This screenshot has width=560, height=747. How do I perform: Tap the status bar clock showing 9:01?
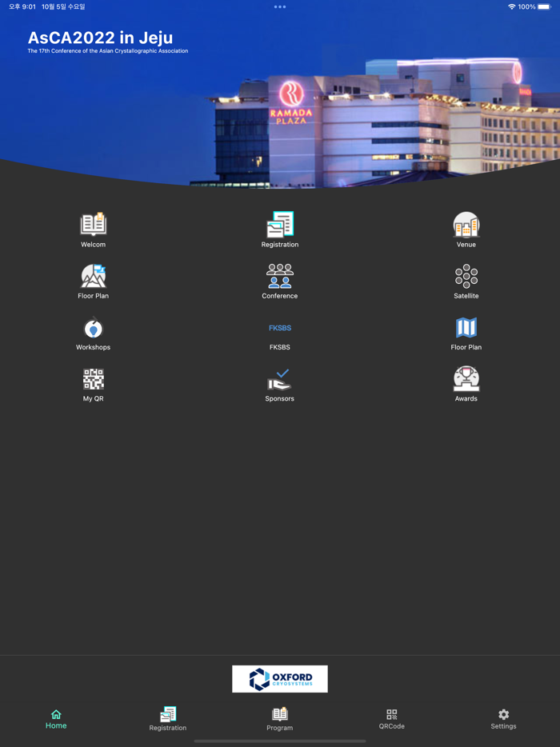tap(22, 6)
